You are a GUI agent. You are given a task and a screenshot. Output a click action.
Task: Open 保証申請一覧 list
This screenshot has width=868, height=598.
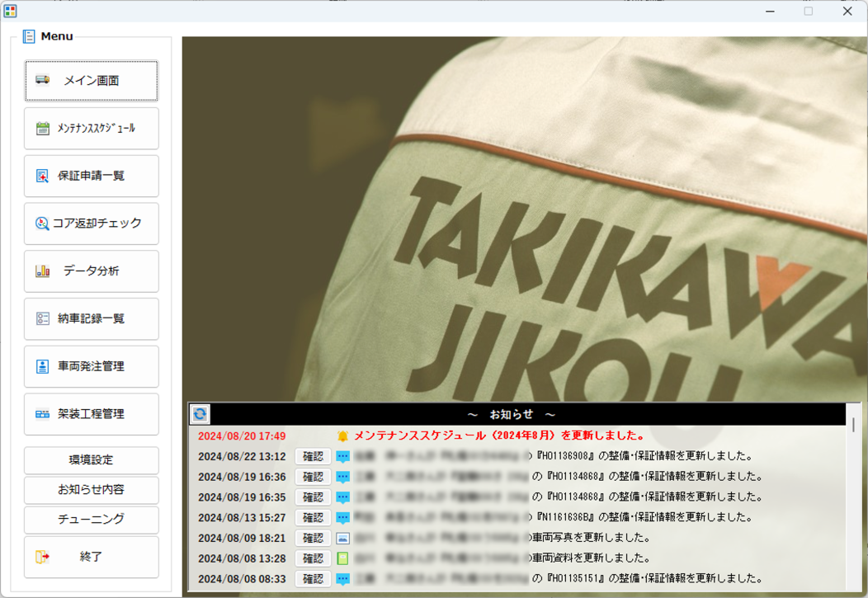pos(91,176)
